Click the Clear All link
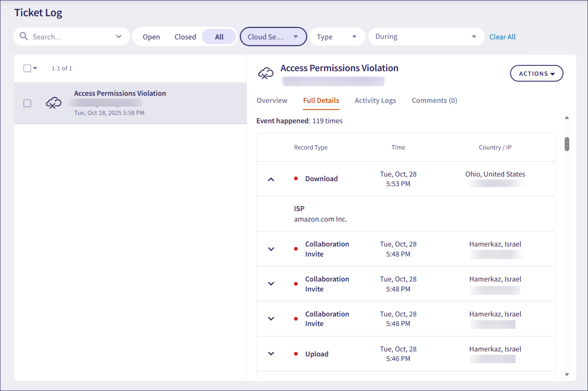The height and width of the screenshot is (391, 588). point(502,37)
